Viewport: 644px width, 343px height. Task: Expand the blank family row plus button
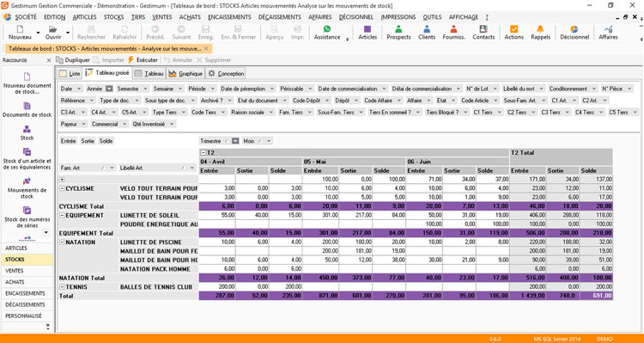pyautogui.click(x=62, y=180)
